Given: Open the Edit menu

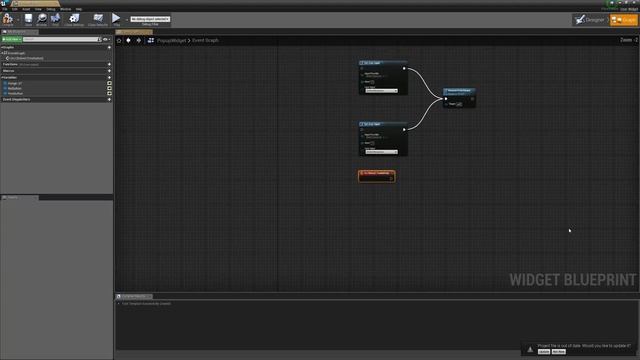Looking at the screenshot, I should click(15, 9).
